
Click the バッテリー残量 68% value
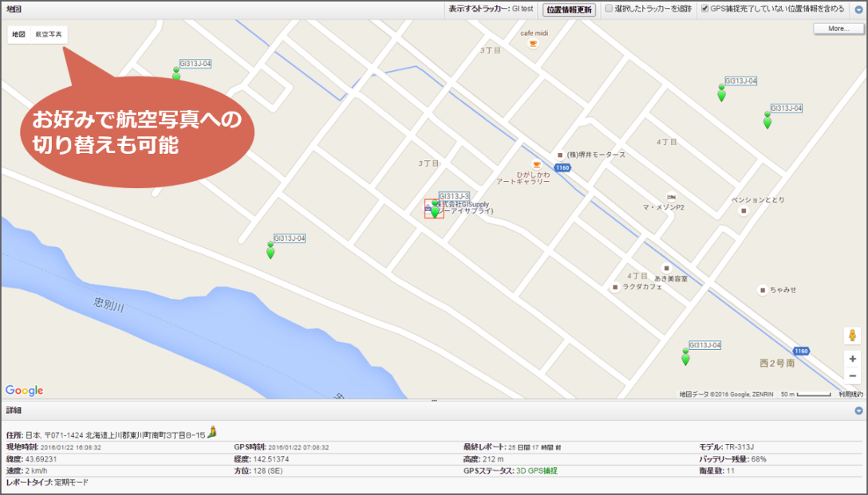[x=759, y=459]
